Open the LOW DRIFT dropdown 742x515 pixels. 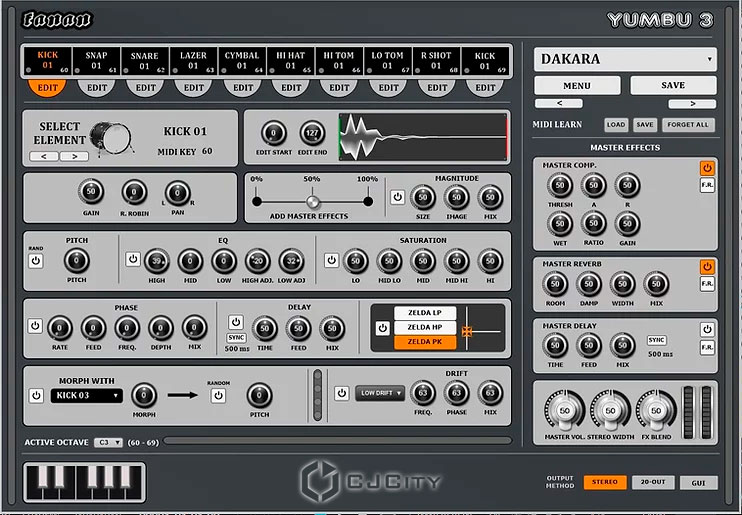[380, 393]
